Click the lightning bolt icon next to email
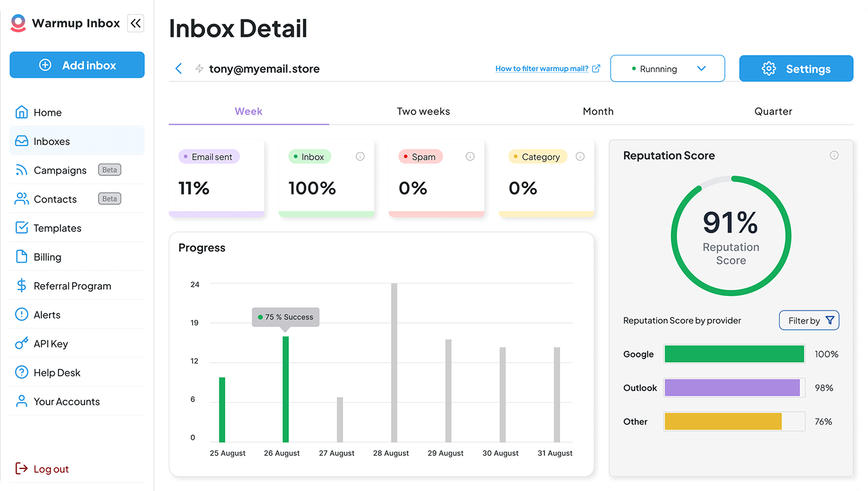 pyautogui.click(x=199, y=69)
